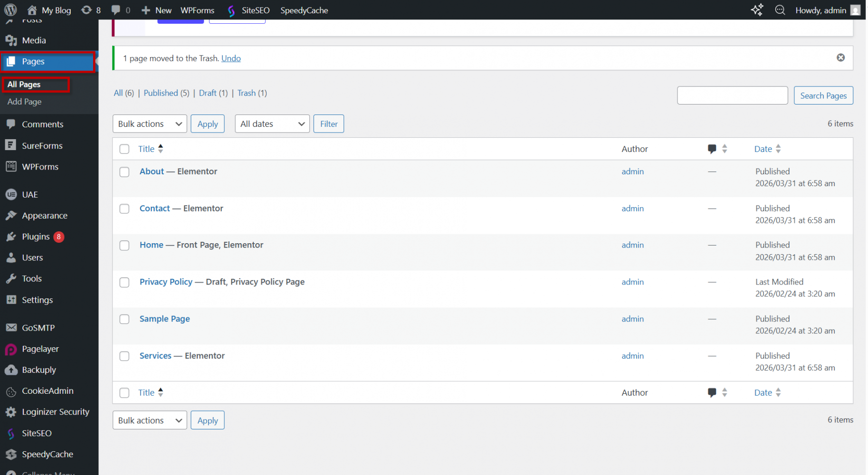Check the About page checkbox
The width and height of the screenshot is (868, 475).
pyautogui.click(x=124, y=172)
